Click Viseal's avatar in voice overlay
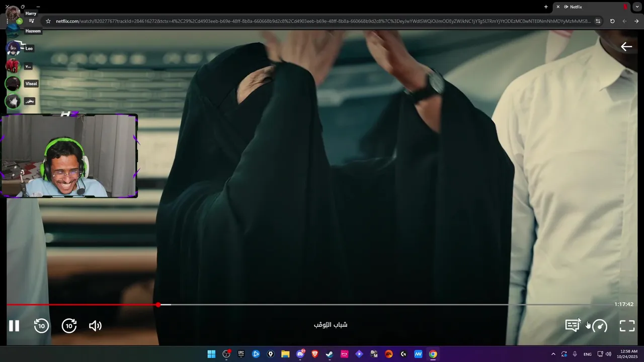 [x=13, y=83]
